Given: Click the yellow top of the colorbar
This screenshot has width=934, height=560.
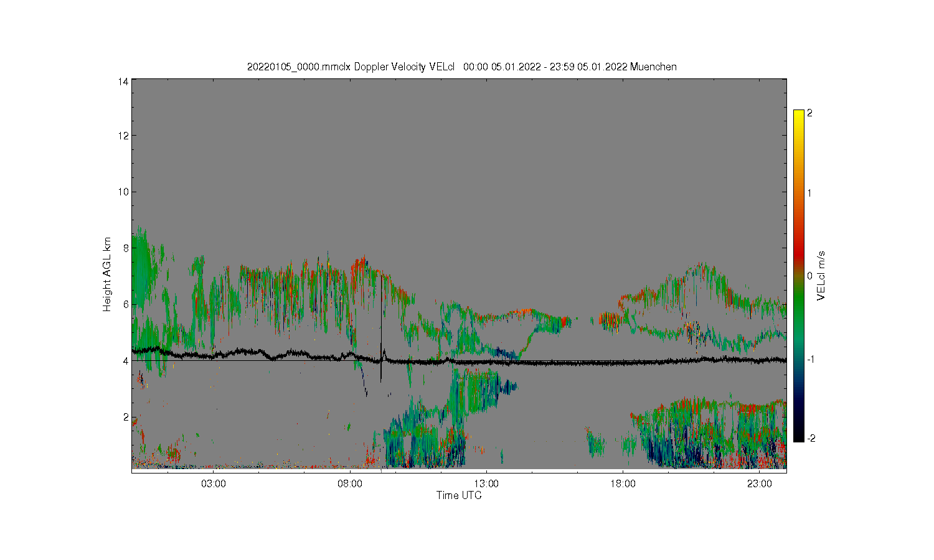Looking at the screenshot, I should pos(799,114).
